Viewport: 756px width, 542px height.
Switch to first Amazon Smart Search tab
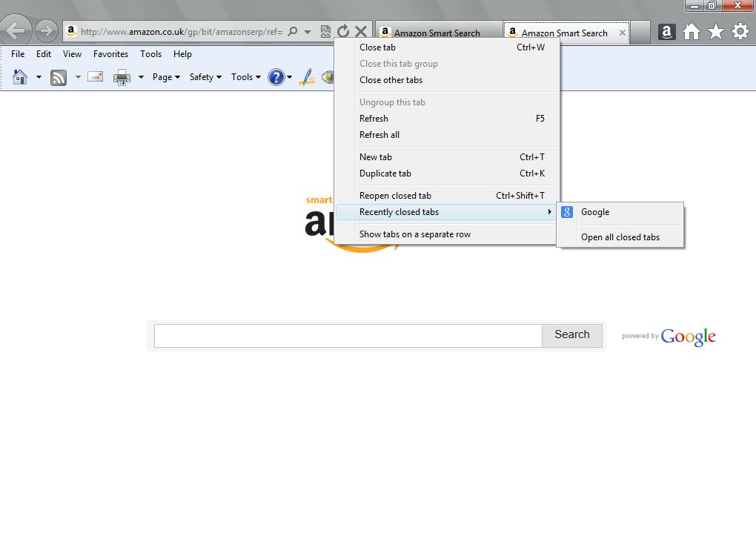click(438, 33)
